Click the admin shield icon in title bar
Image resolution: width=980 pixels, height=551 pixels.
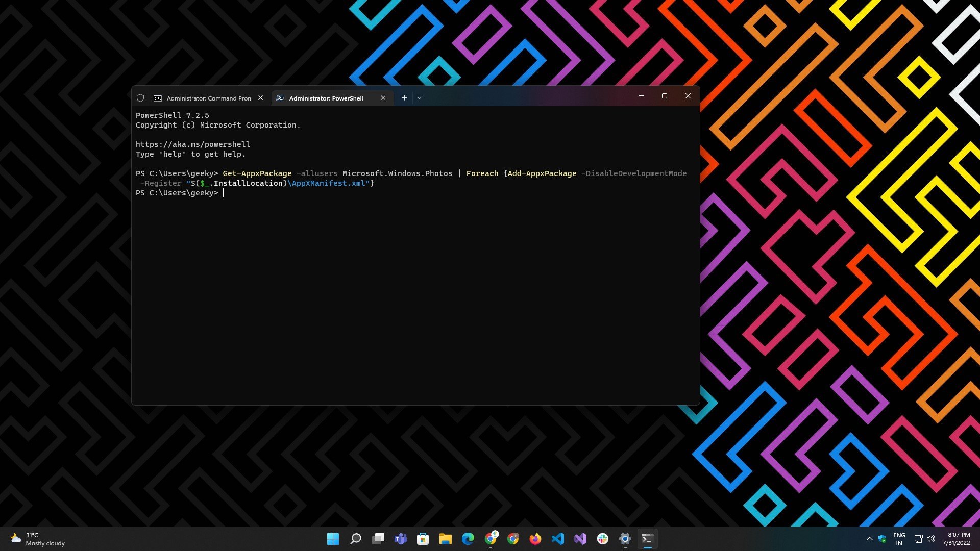tap(140, 98)
